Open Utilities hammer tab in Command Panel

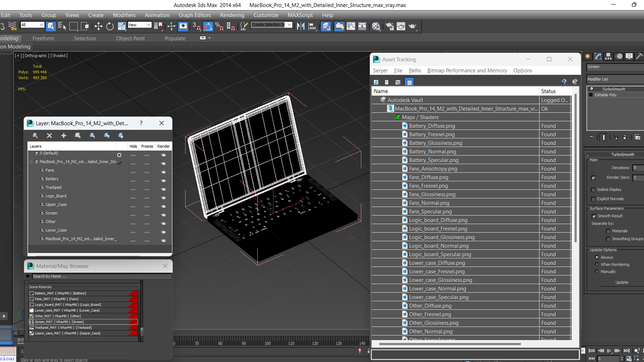click(639, 56)
